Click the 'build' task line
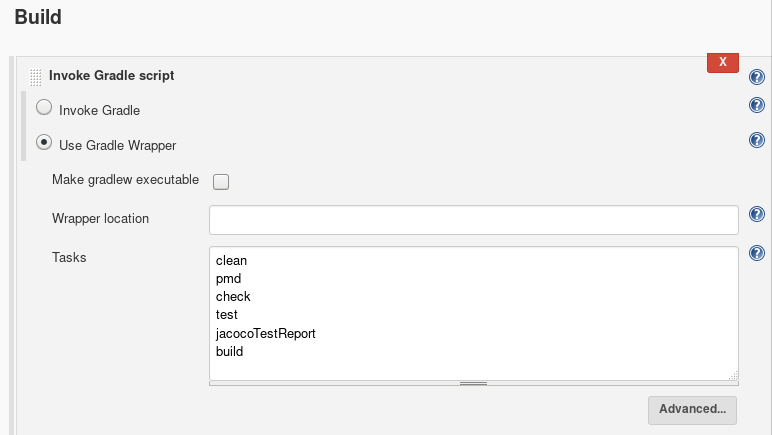Image resolution: width=772 pixels, height=435 pixels. coord(229,351)
